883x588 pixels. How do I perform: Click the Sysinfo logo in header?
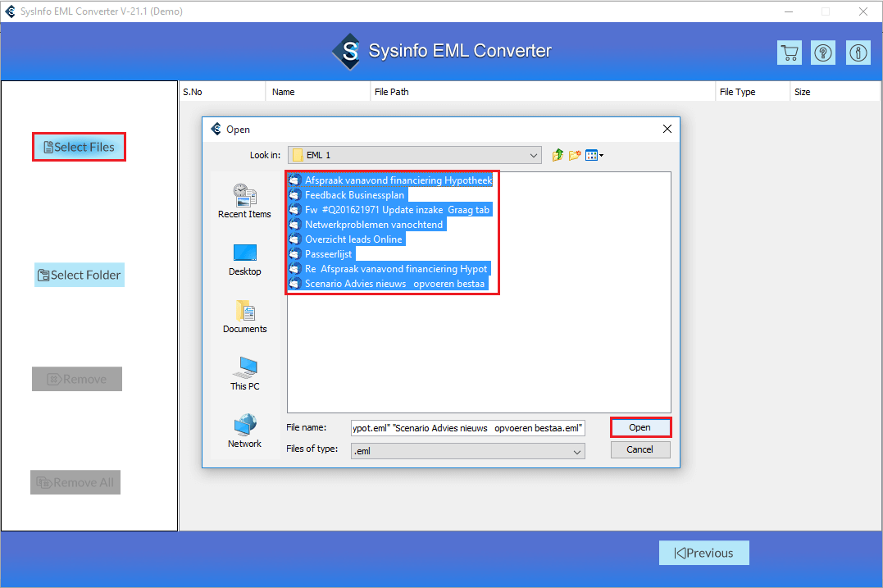tap(346, 51)
